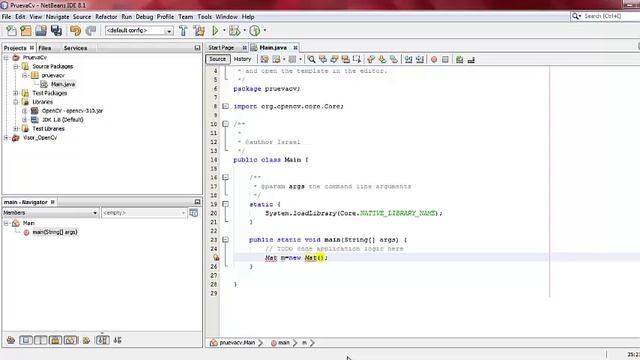Select OpenCV - opencv-310.jar library
640x360 pixels.
point(72,111)
